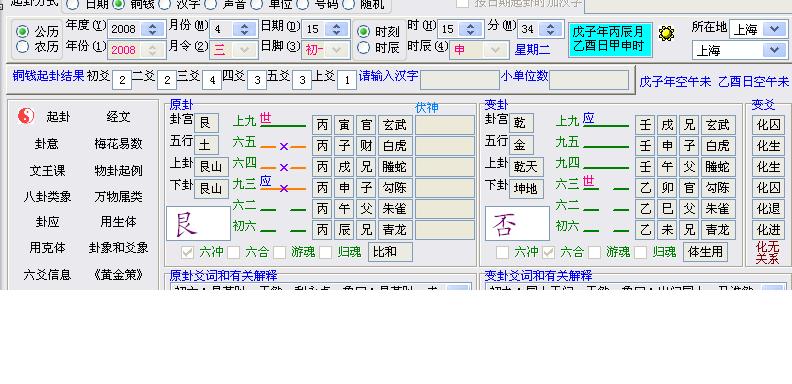This screenshot has width=792, height=384.
Task: Toggle 六合 checkbox under 变卦
Action: pyautogui.click(x=549, y=252)
